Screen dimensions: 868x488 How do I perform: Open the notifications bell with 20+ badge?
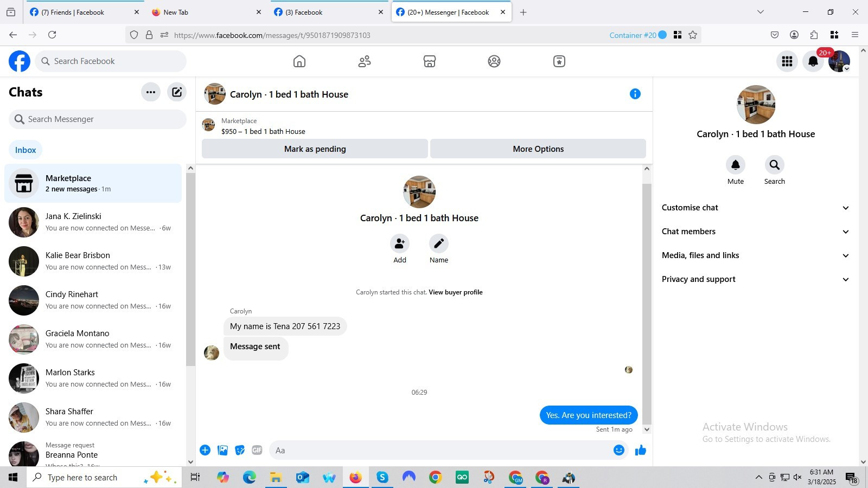813,61
